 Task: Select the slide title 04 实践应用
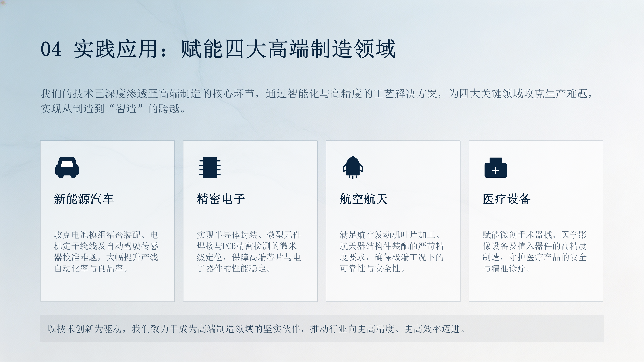[218, 49]
